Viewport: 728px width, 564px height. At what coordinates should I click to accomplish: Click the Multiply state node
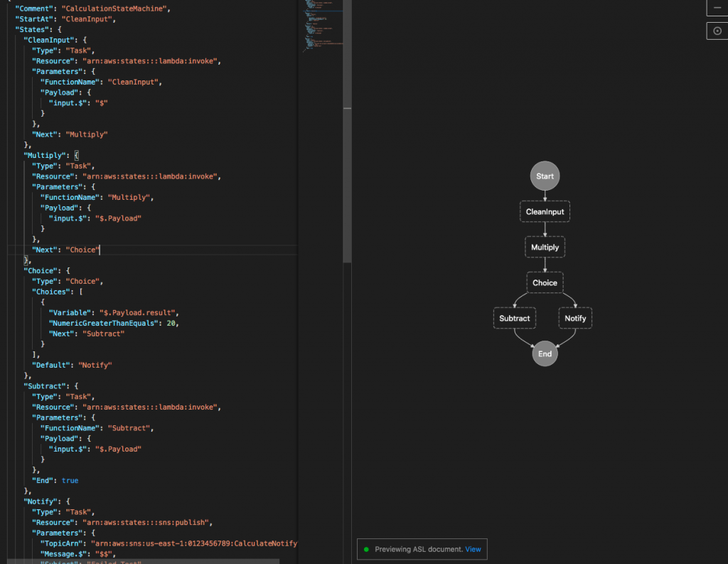(x=545, y=247)
